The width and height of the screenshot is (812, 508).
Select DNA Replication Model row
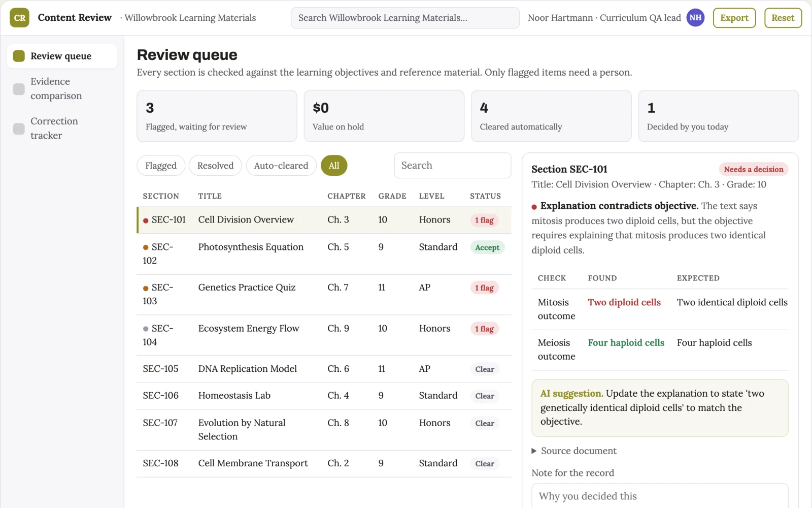click(x=324, y=369)
